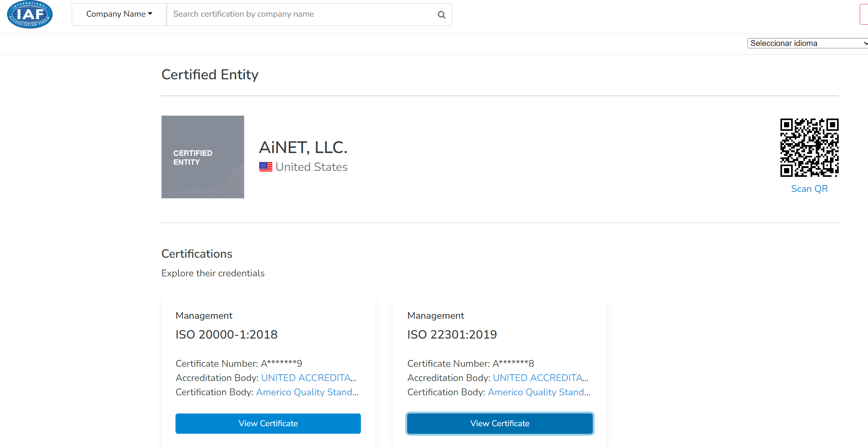Viewport: 868px width, 448px height.
Task: Open Accreditation Body link in ISO 22301 card
Action: (540, 378)
